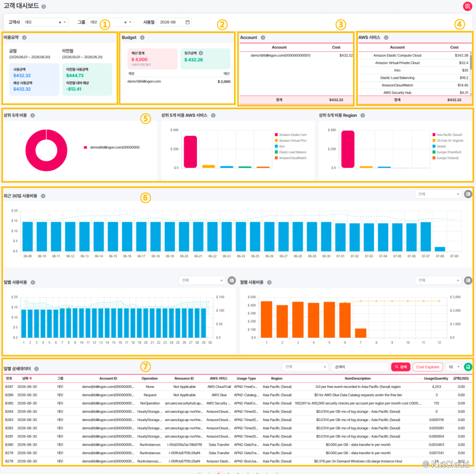The width and height of the screenshot is (476, 474).
Task: Click info icon next to 청구금액
Action: [x=201, y=53]
